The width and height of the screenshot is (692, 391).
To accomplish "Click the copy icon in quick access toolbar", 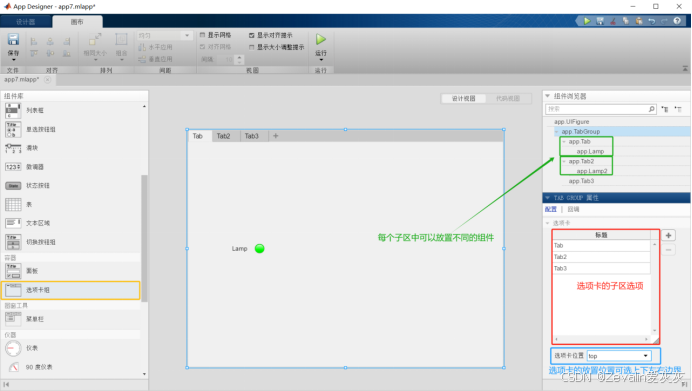I will 626,21.
